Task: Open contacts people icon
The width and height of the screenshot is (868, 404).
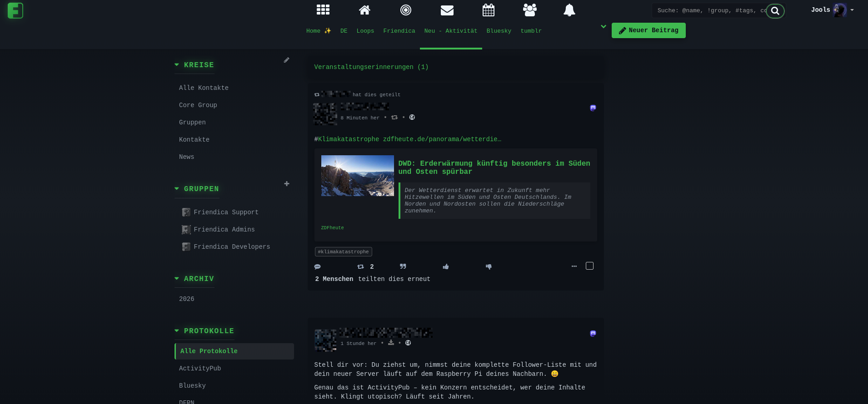Action: 530,10
